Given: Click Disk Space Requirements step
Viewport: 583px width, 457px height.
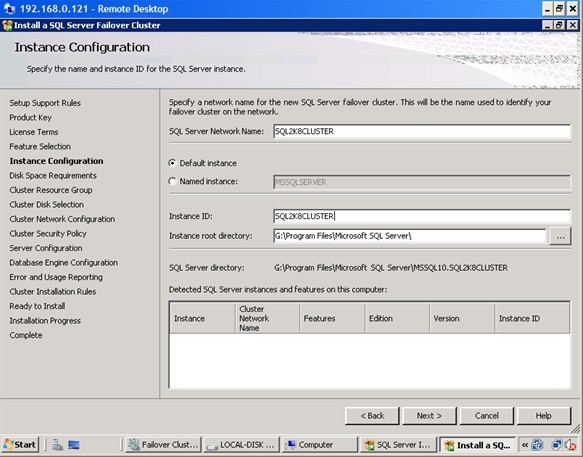Looking at the screenshot, I should 53,176.
